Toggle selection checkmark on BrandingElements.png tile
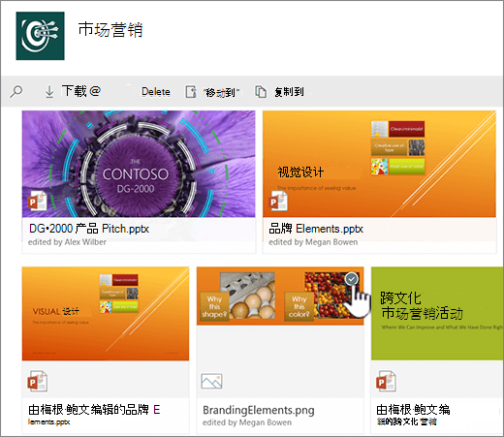 tap(352, 279)
